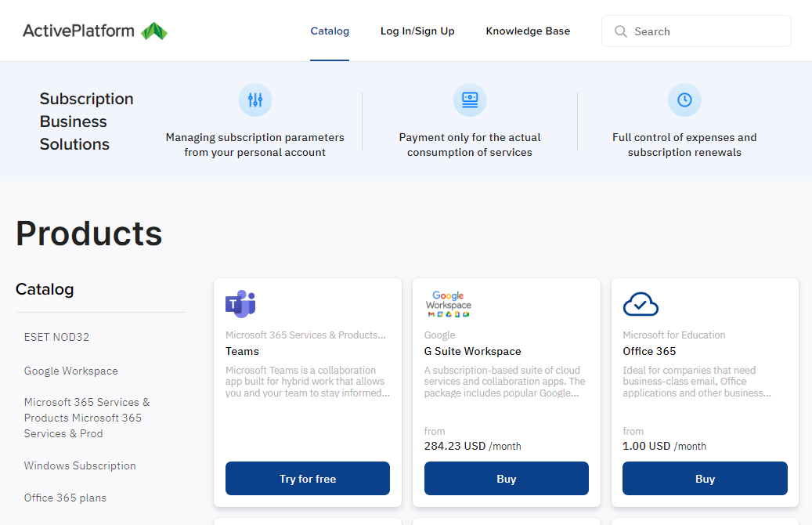Click the clock icon for full control of expenses

[684, 100]
